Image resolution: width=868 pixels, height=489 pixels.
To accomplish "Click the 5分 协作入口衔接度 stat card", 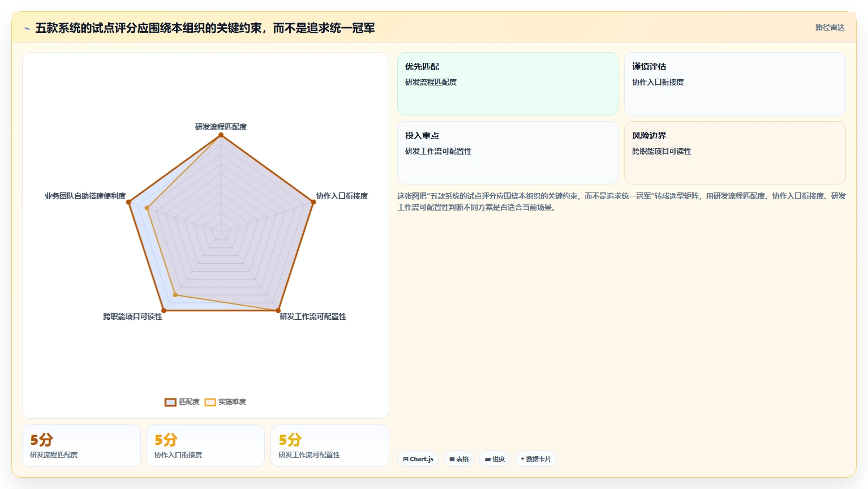I will coord(205,446).
